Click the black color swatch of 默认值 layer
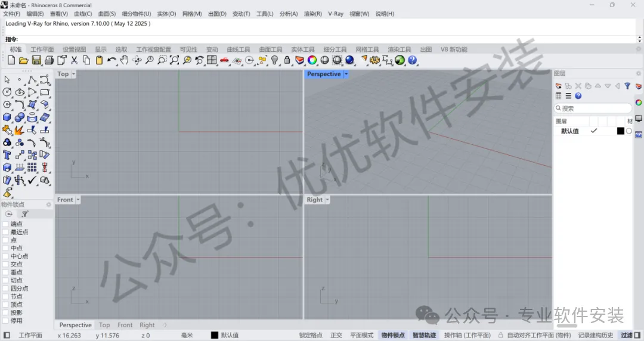 [621, 131]
